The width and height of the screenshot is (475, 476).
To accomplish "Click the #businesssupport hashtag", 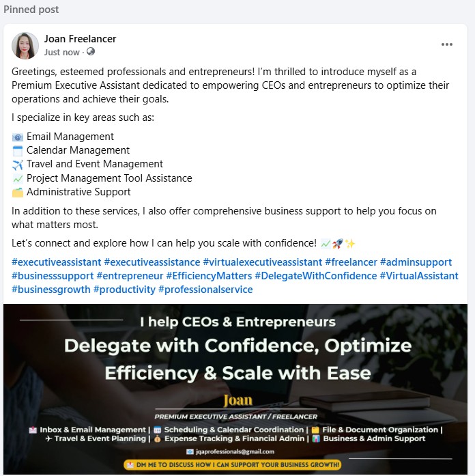I will coord(53,276).
